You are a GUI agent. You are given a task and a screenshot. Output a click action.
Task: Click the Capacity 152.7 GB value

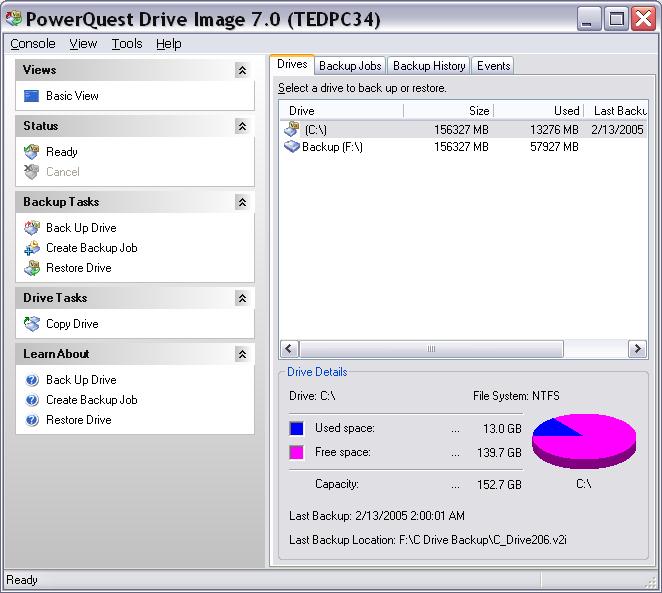(499, 485)
